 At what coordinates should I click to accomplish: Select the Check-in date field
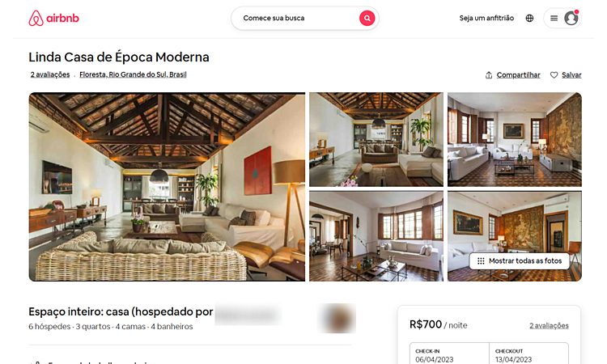coord(449,355)
